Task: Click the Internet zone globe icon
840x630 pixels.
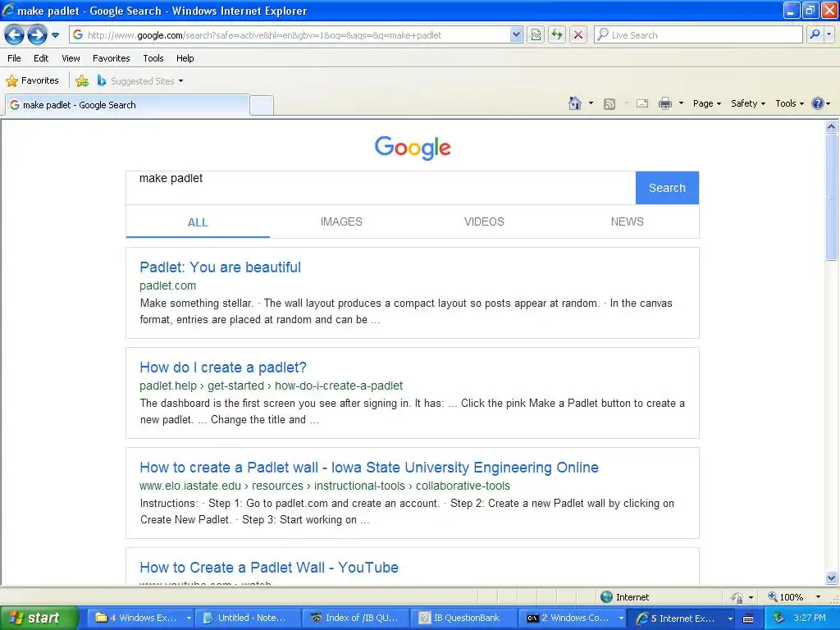Action: click(x=606, y=597)
